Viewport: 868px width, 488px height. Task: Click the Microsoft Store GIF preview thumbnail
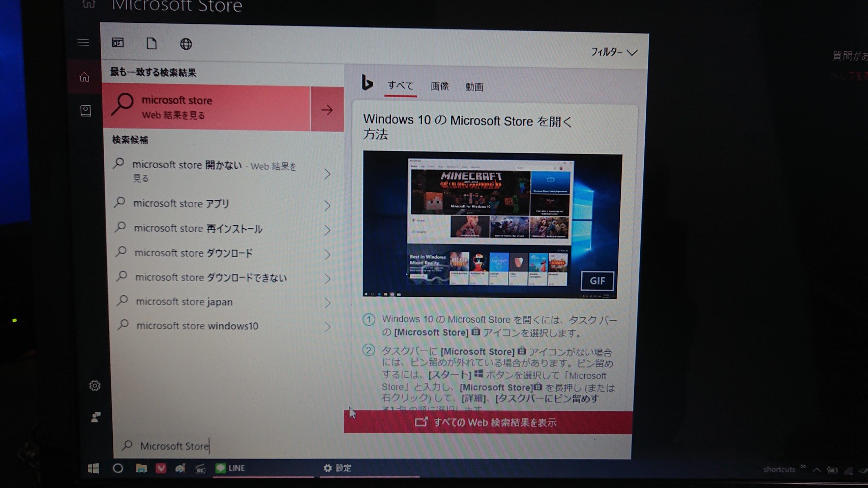tap(492, 225)
